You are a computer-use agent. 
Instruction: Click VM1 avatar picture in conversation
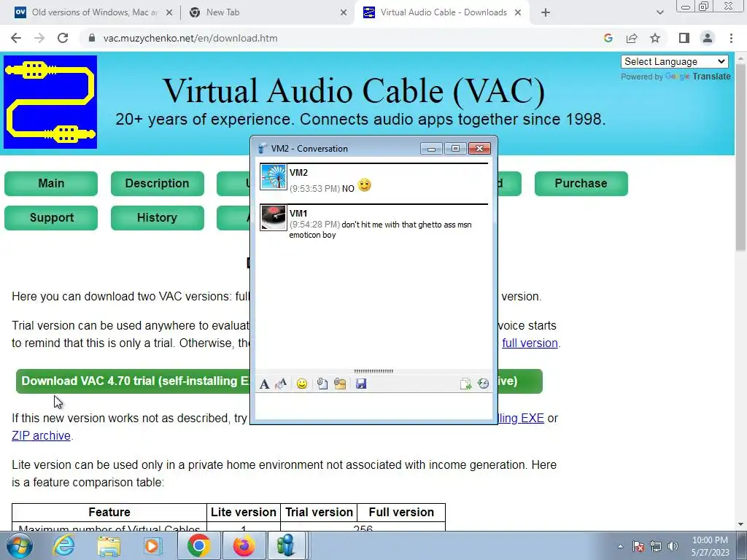tap(274, 217)
